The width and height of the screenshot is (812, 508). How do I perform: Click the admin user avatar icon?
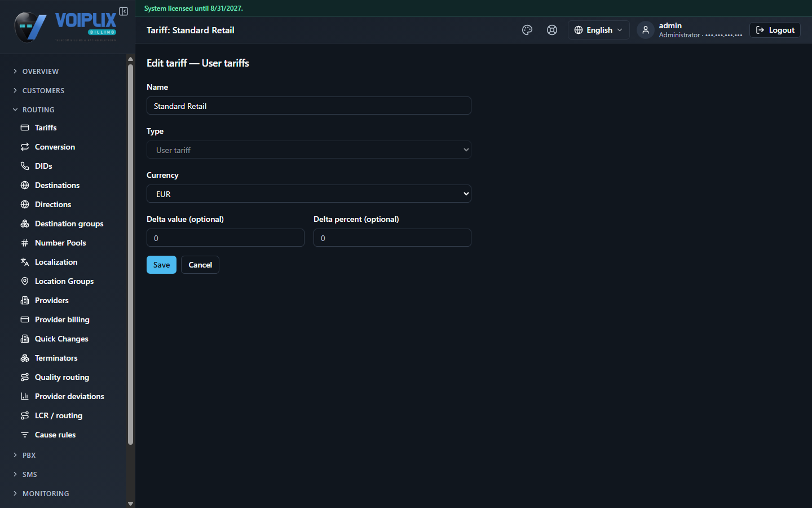(x=646, y=30)
